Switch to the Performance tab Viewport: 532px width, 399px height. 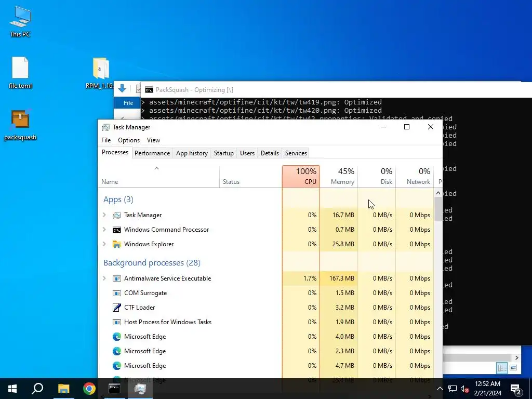click(152, 153)
